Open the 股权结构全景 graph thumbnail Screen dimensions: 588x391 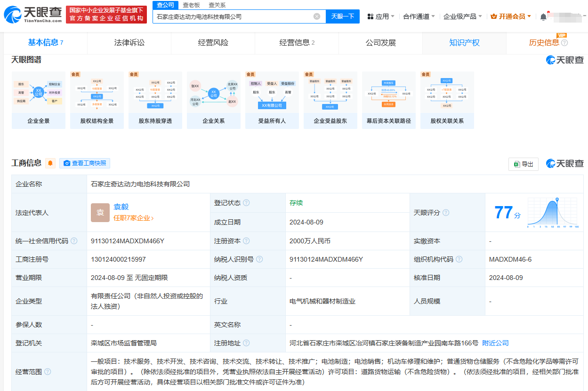pyautogui.click(x=97, y=100)
